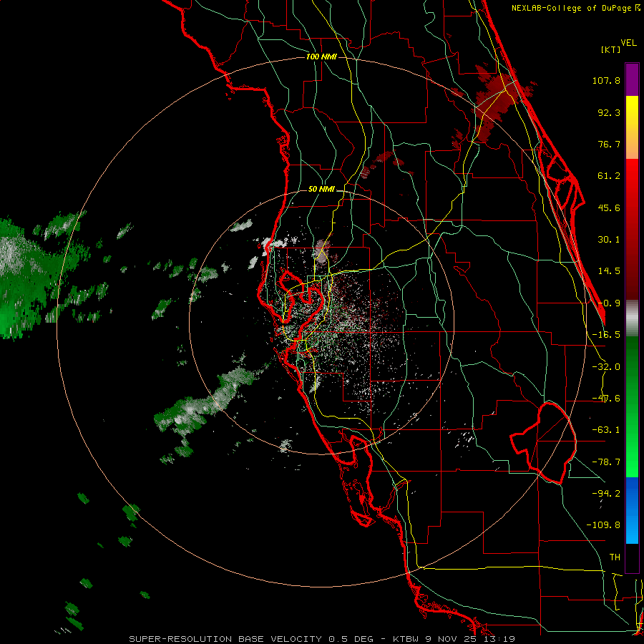This screenshot has width=644, height=644.
Task: Pick the green segment of the color bar
Action: point(632,406)
